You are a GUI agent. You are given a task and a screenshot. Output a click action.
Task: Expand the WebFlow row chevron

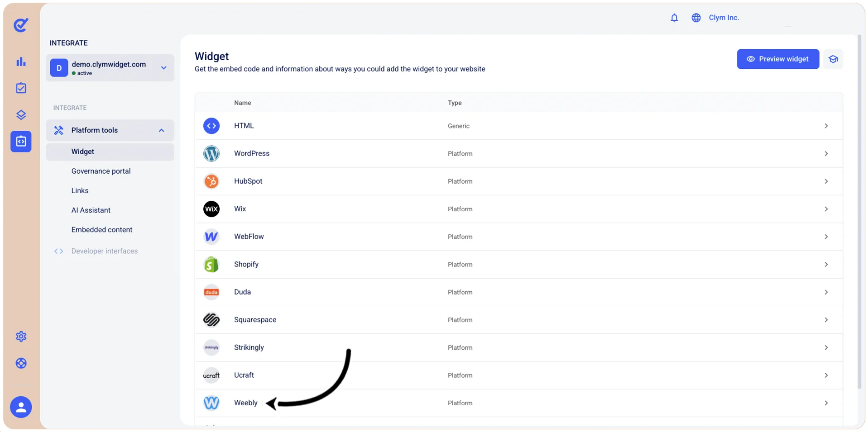tap(826, 237)
